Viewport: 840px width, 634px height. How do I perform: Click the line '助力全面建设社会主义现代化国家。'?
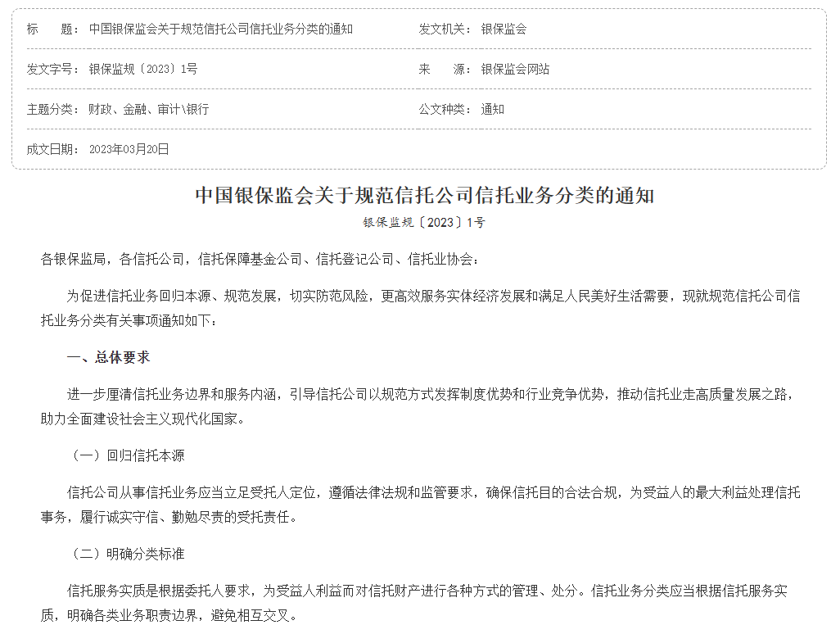[143, 419]
